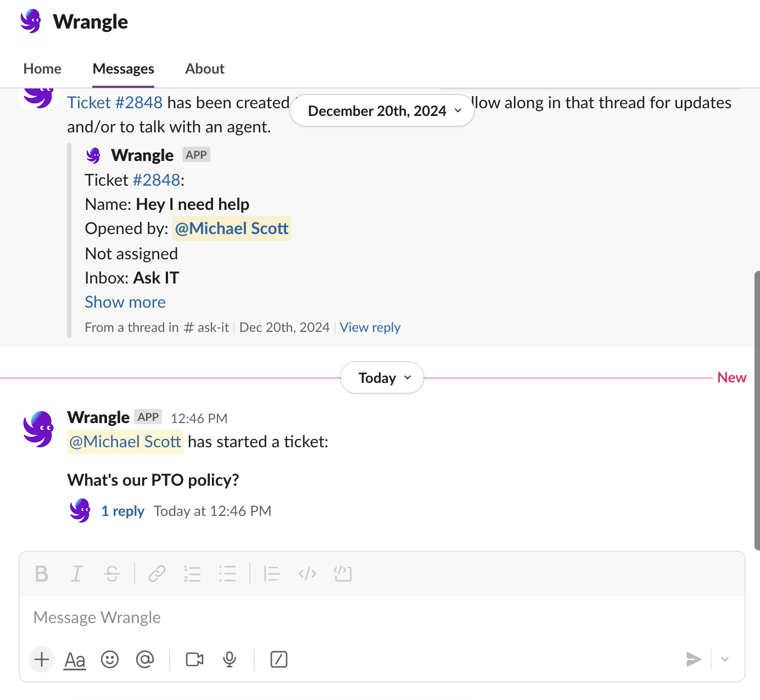Toggle italic text formatting
The height and width of the screenshot is (700, 760).
click(77, 574)
